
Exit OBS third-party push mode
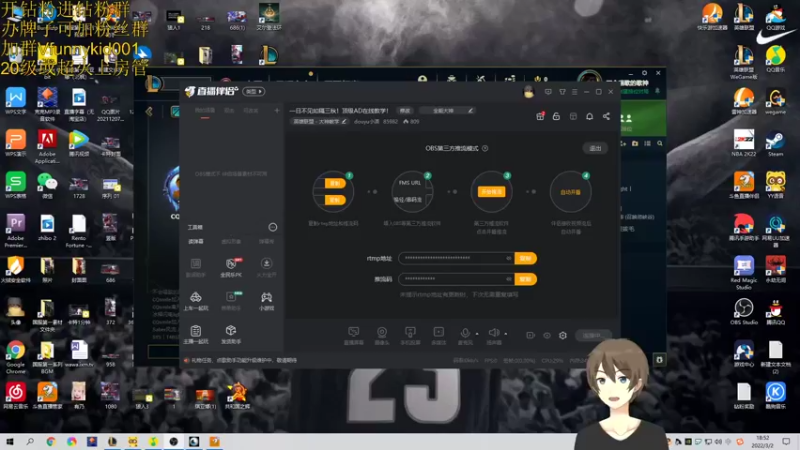595,148
